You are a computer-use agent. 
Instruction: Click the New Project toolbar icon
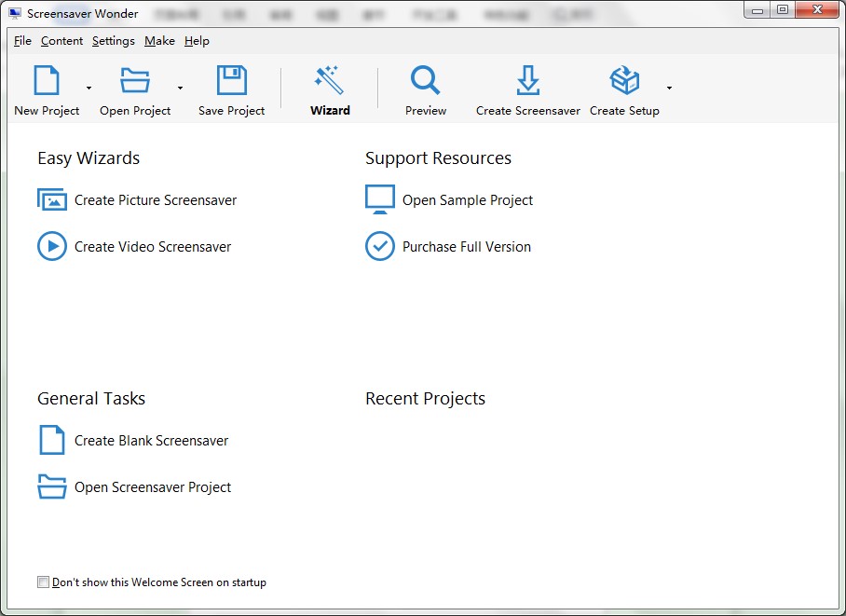point(47,81)
